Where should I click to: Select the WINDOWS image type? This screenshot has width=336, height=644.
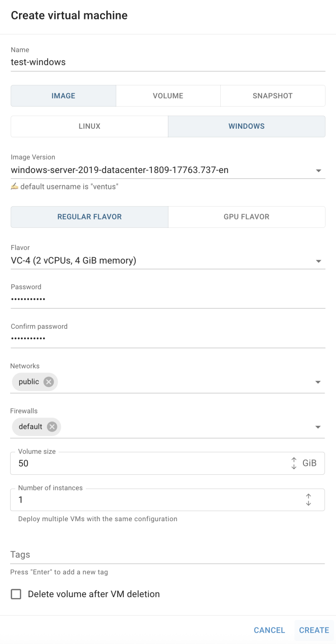click(x=247, y=126)
